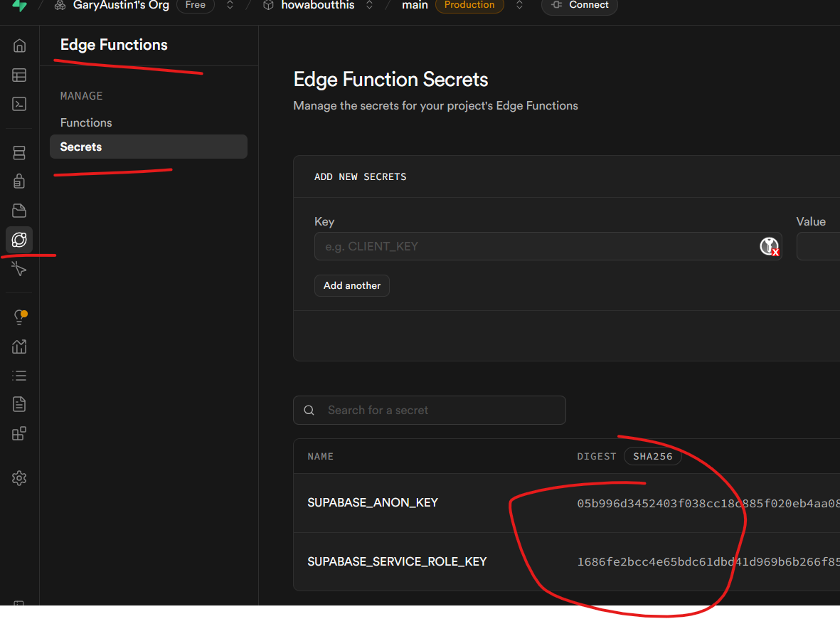Screen dimensions: 840x619
Task: Open the Table Editor icon
Action: [x=19, y=75]
